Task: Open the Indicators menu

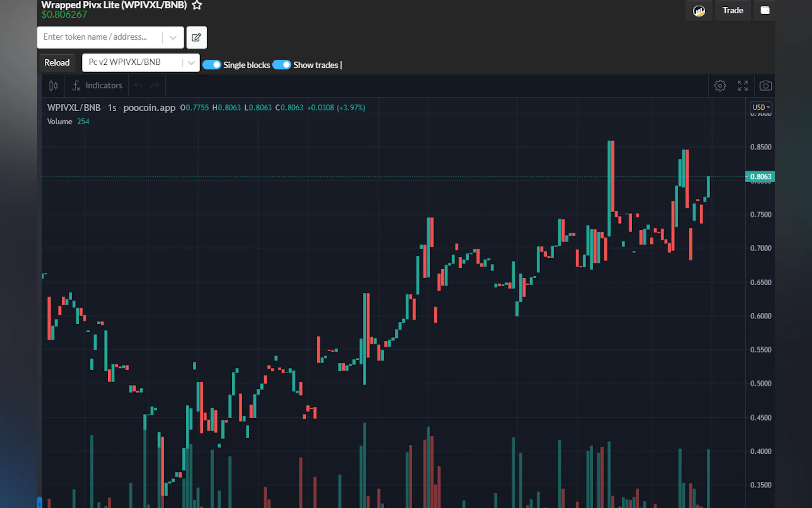Action: (98, 86)
